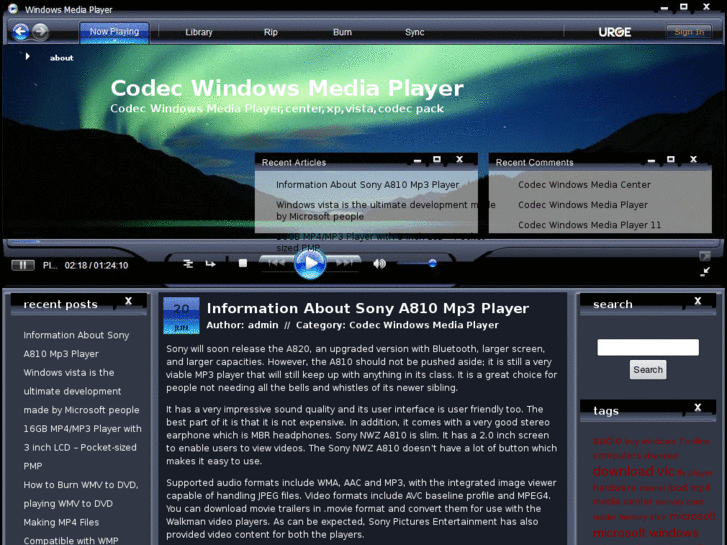Viewport: 727px width, 545px height.
Task: Close the search sidebar widget
Action: coord(697,301)
